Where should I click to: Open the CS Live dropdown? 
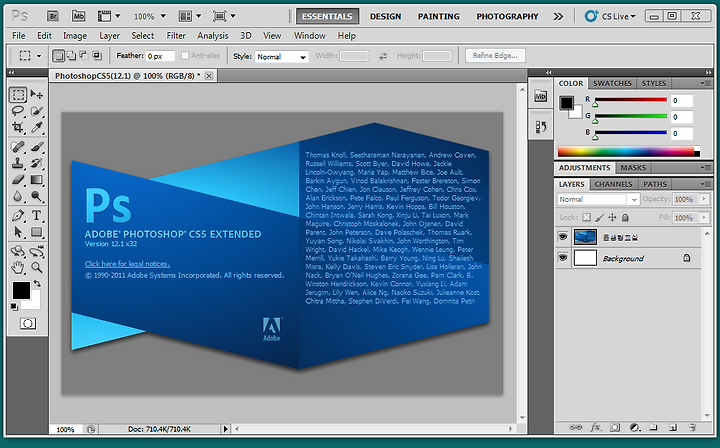pyautogui.click(x=610, y=16)
